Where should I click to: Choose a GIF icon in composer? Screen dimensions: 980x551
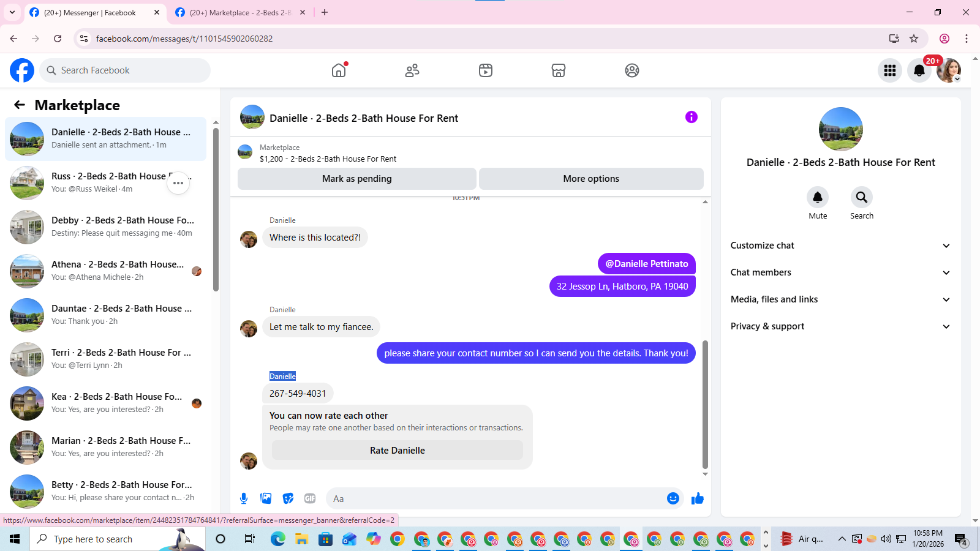pos(310,498)
